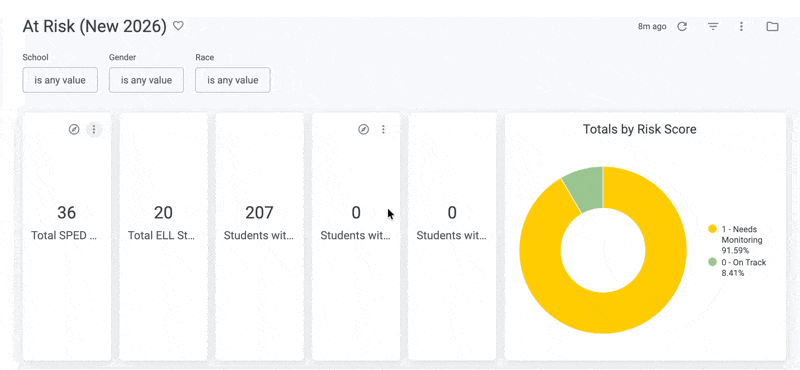Click the Totals by Risk Score title
The image size is (800, 370).
click(640, 129)
